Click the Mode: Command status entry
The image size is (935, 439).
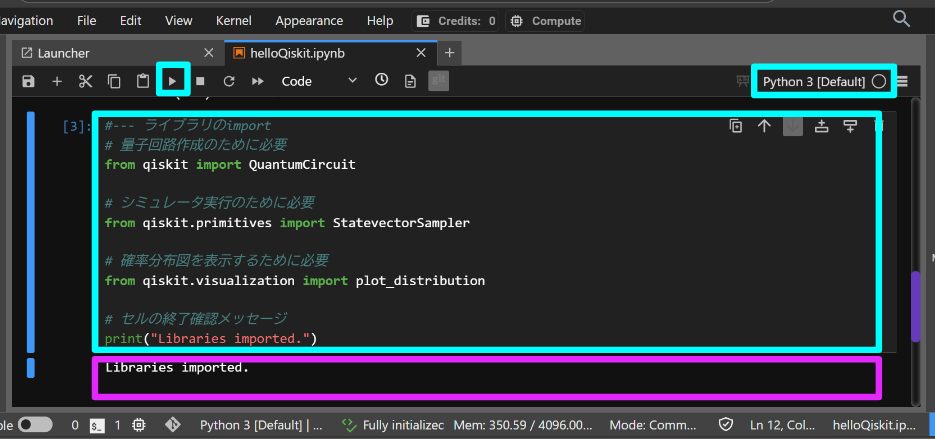[x=653, y=425]
